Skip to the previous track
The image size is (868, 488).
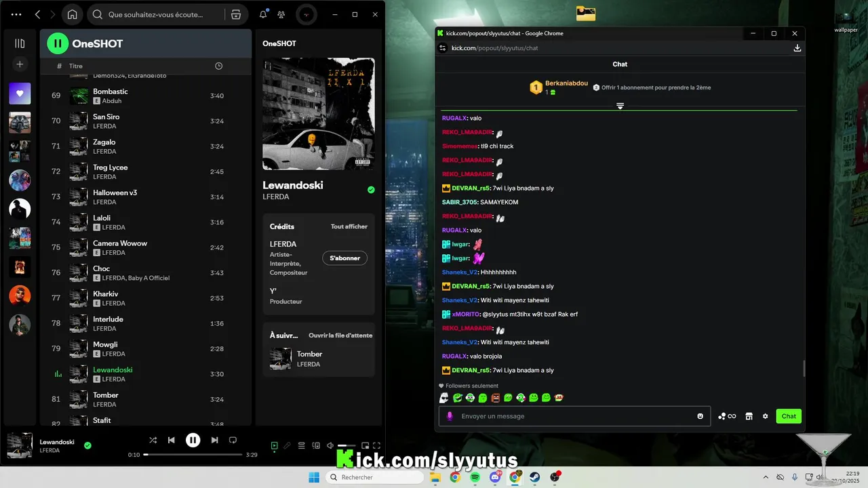pos(172,440)
